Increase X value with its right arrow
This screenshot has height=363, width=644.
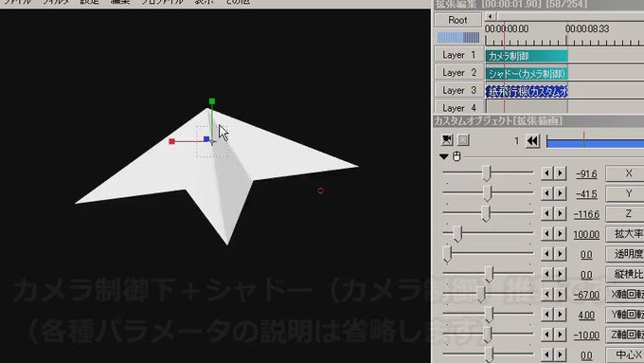pos(561,173)
